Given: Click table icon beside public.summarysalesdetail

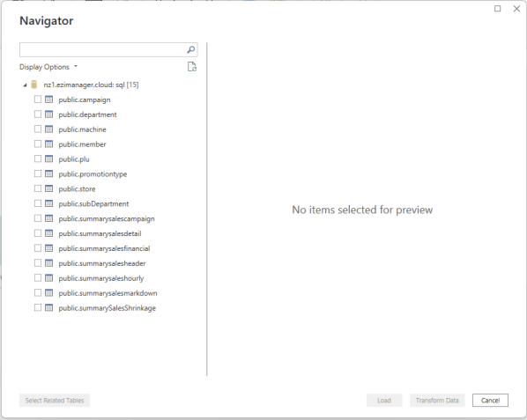Looking at the screenshot, I should coord(48,233).
